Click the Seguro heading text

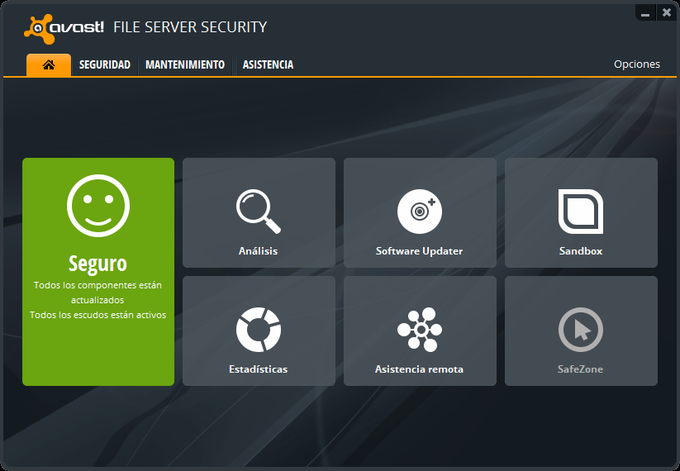(98, 264)
